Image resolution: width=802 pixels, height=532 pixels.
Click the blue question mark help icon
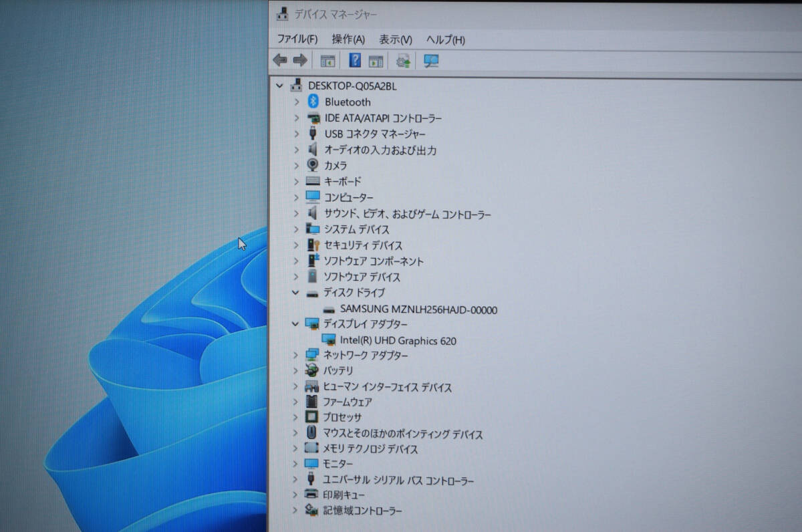click(x=355, y=60)
